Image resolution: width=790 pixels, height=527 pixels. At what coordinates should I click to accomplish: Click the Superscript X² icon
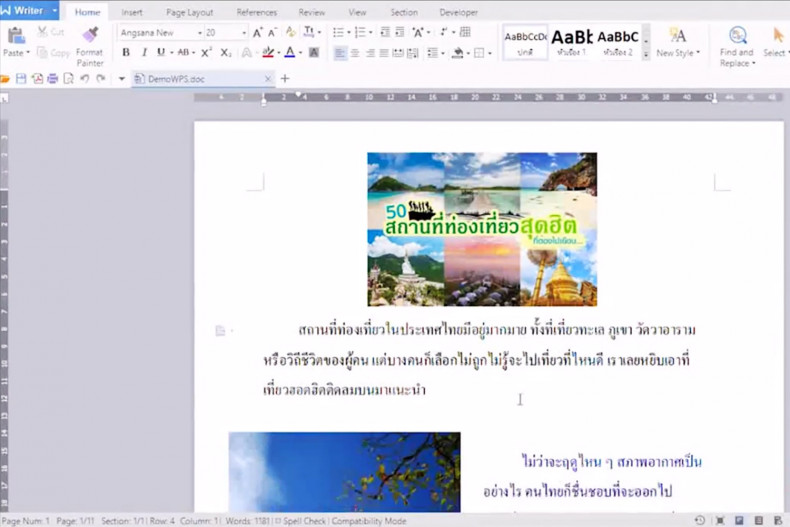tap(206, 52)
